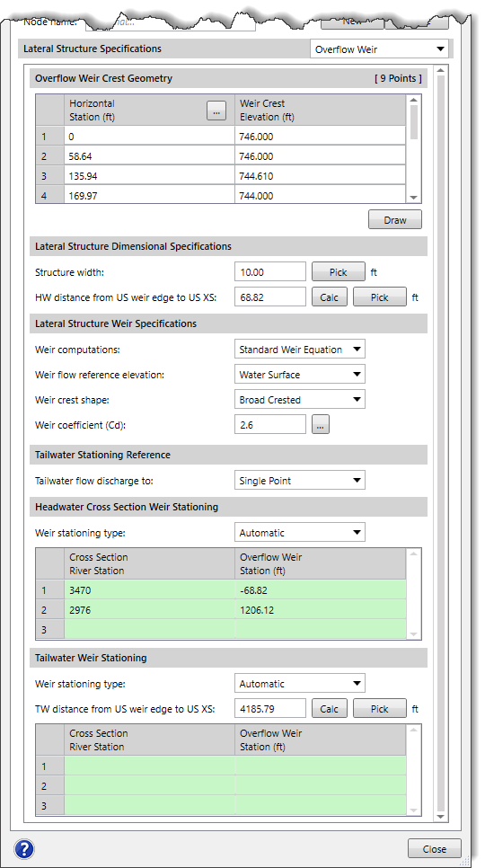Expand Headwater weir stationing type dropdown
The image size is (485, 868).
tap(300, 533)
